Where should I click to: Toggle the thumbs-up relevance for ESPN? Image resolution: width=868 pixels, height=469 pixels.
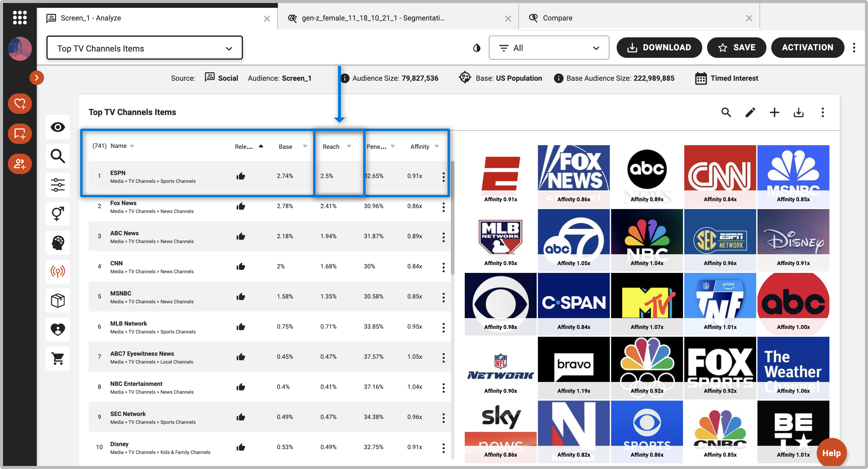(x=241, y=176)
